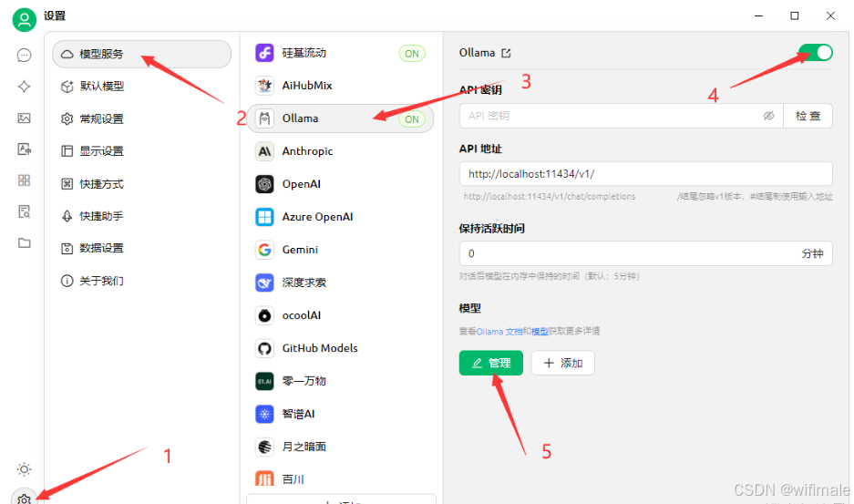854x504 pixels.
Task: Click the API 地址 input field
Action: (x=646, y=174)
